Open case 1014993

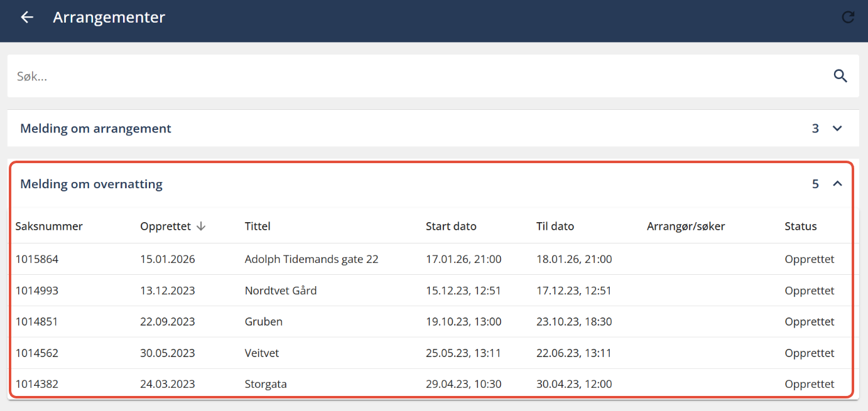click(x=37, y=291)
